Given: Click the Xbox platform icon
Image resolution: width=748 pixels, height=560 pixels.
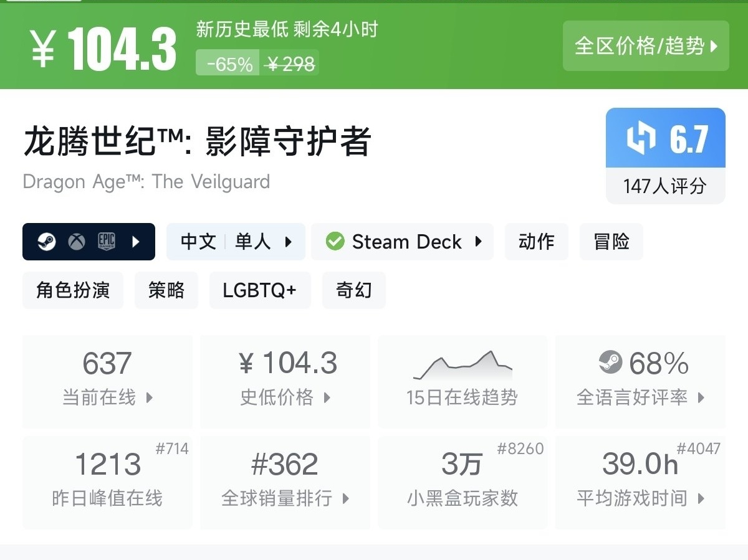Looking at the screenshot, I should (x=77, y=242).
